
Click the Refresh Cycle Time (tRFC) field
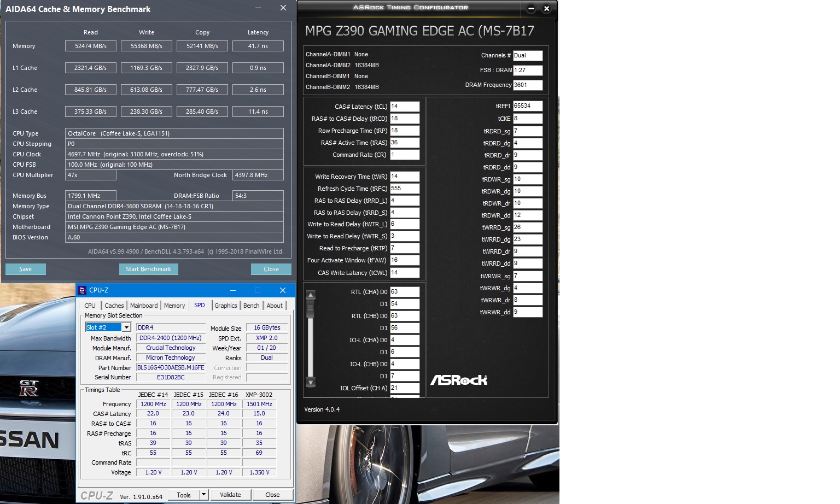pos(405,189)
